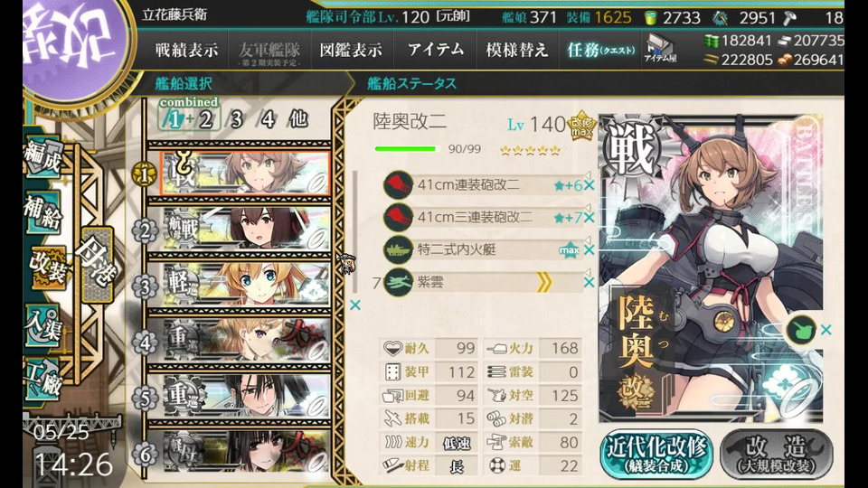The image size is (868, 488).
Task: Open the 補給 (Resupply) sidebar icon
Action: [43, 211]
